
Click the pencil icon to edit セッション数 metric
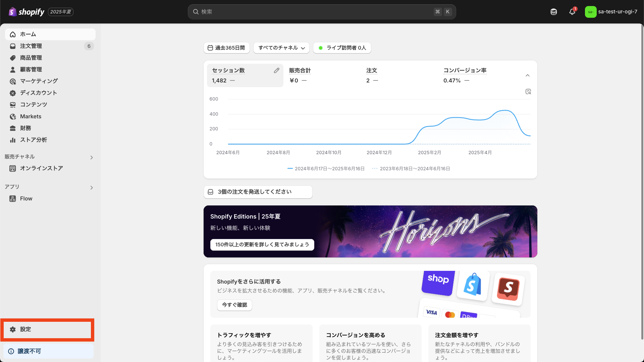(x=276, y=70)
